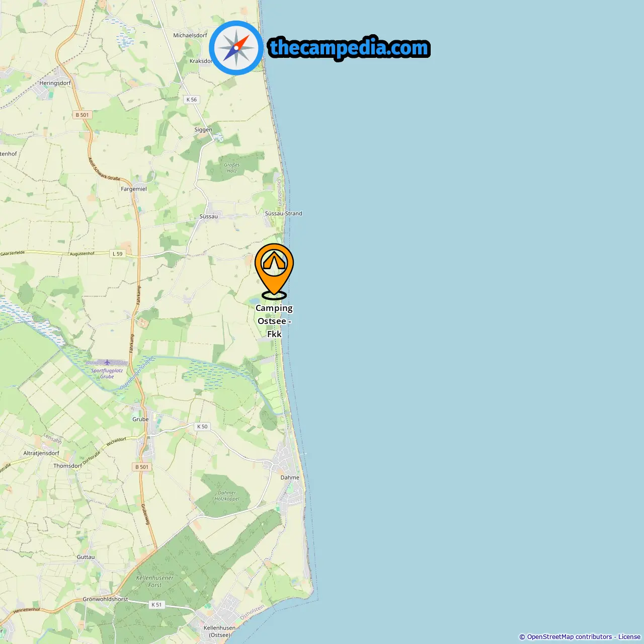The width and height of the screenshot is (644, 644).
Task: Click the Süssau-Strand place label
Action: 284,213
